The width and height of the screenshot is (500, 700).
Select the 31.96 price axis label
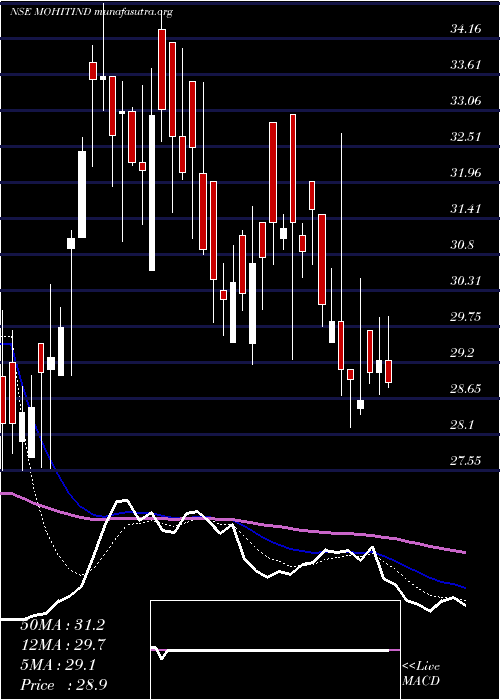click(466, 173)
